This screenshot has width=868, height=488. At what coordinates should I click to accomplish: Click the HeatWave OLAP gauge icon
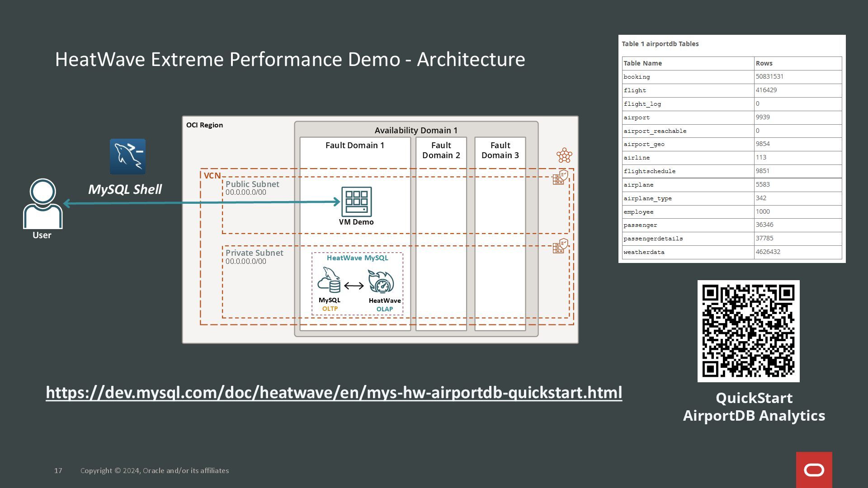(381, 282)
